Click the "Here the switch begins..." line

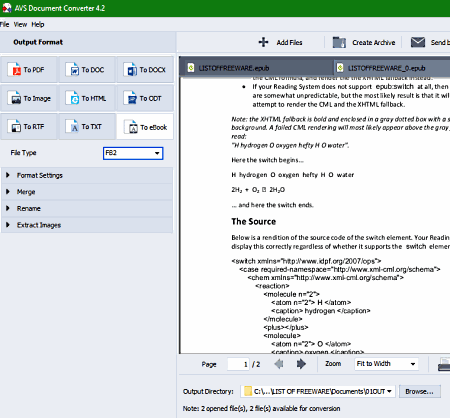pos(267,160)
